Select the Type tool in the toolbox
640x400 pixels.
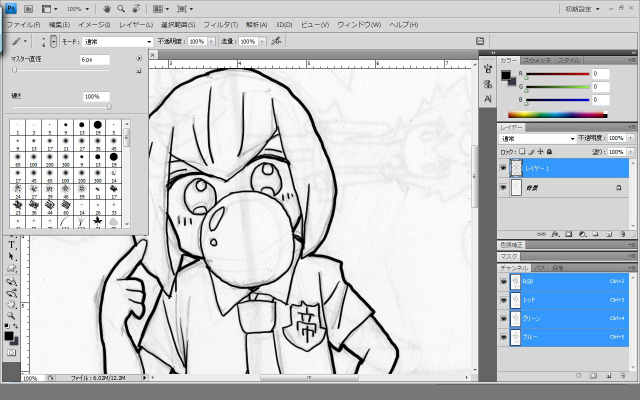coord(12,244)
